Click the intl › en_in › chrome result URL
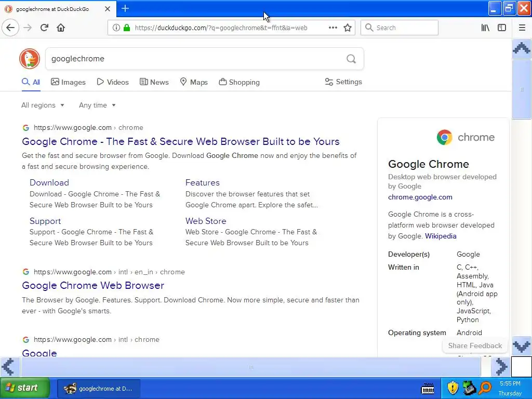 [x=109, y=272]
